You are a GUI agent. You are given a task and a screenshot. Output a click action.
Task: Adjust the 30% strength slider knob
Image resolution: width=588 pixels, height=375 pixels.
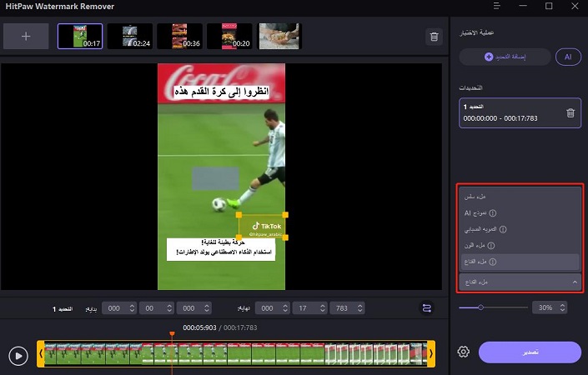[480, 307]
